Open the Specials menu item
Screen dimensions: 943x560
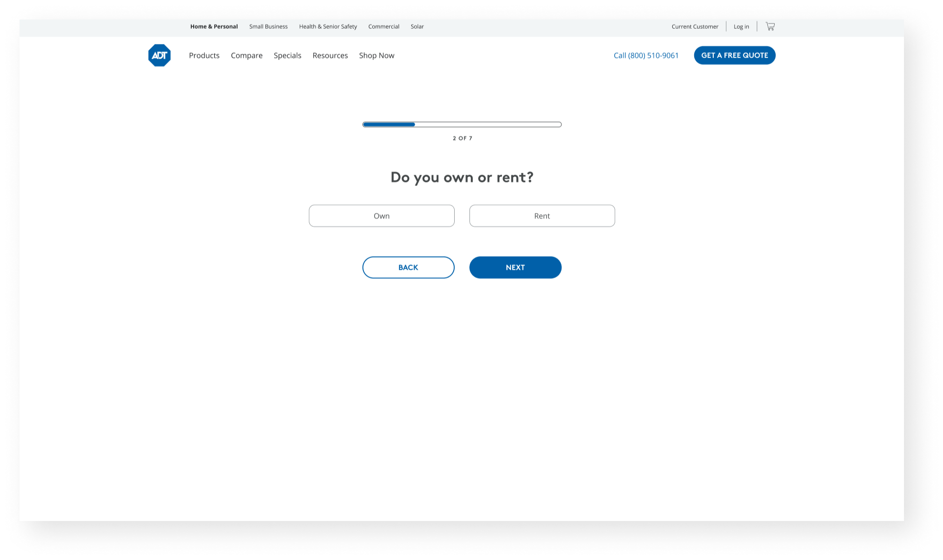(x=287, y=56)
